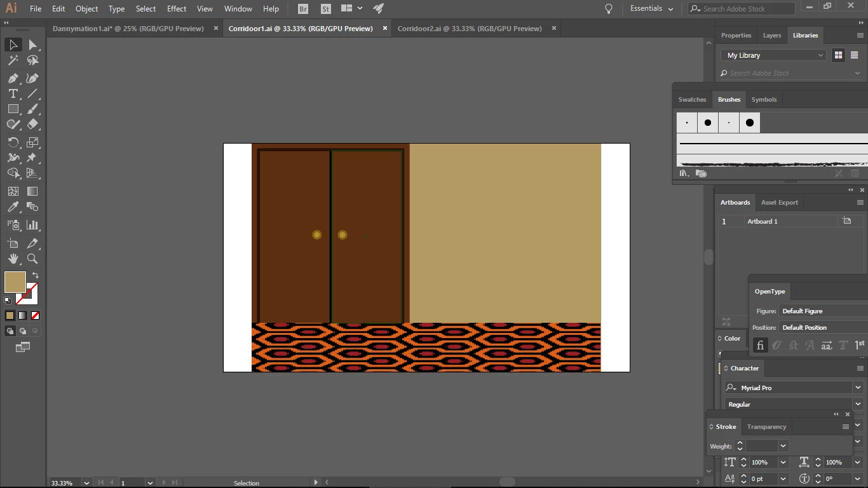Open the Essentials workspace switcher
Screen dimensions: 868x488
coord(651,9)
